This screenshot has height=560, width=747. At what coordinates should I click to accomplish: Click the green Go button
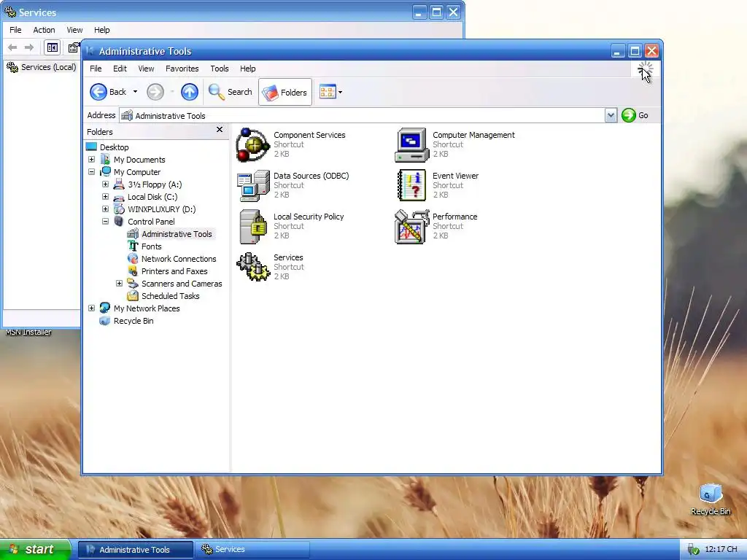635,115
